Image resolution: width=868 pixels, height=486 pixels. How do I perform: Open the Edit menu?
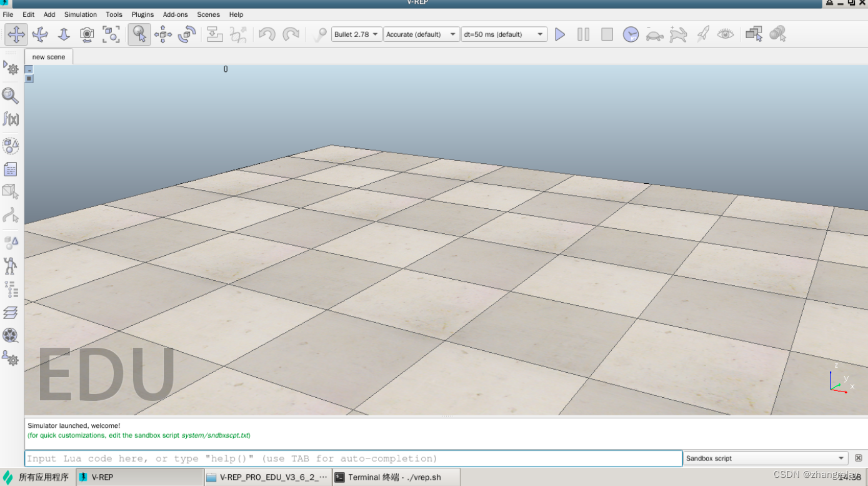[x=28, y=14]
